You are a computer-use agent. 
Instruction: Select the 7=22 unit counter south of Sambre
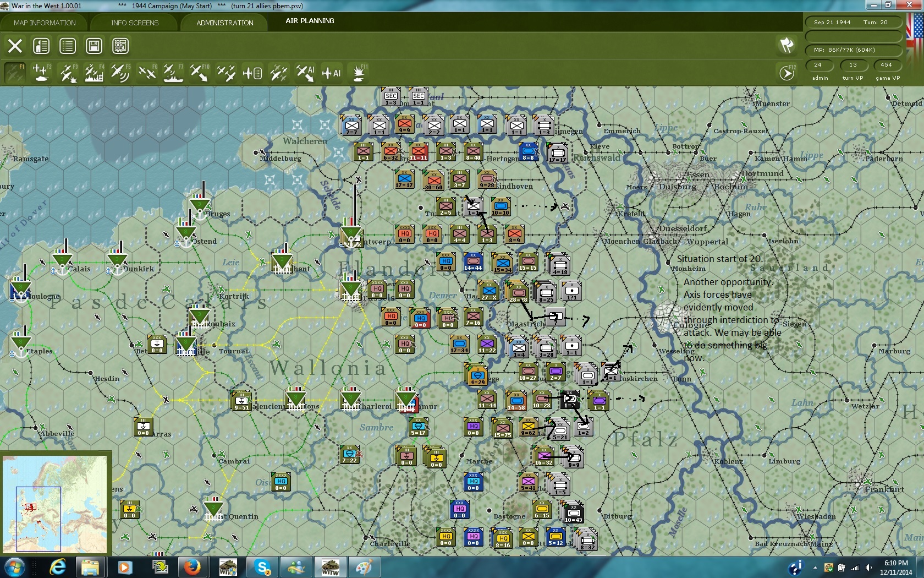pyautogui.click(x=350, y=455)
